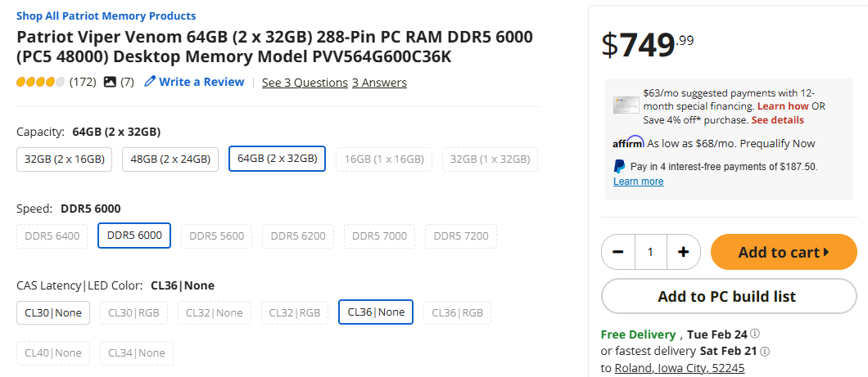Select DDR5 6400 speed option
Screen dimensions: 868x377
coord(52,236)
